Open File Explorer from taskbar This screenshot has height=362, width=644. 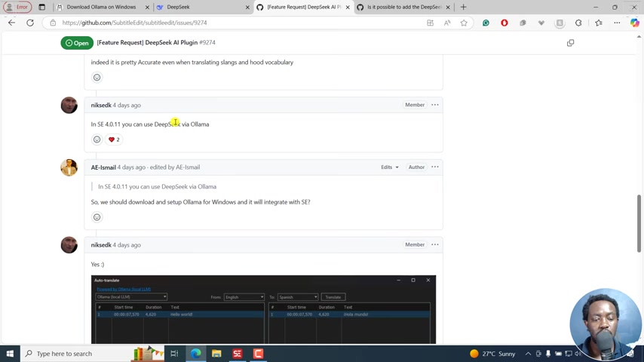pyautogui.click(x=216, y=354)
